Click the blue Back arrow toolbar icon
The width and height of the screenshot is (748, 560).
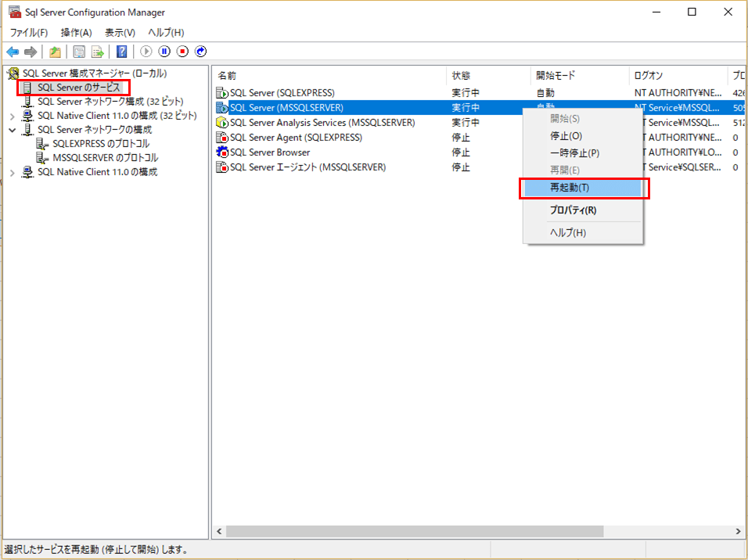13,52
